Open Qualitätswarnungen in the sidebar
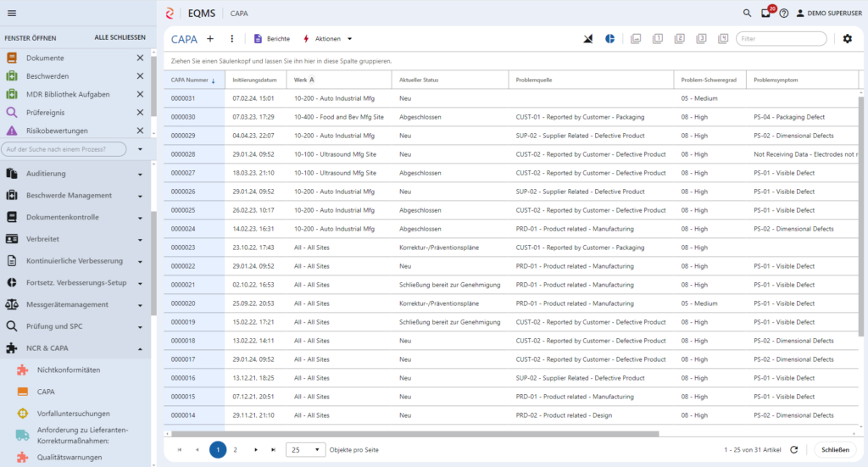 70,457
